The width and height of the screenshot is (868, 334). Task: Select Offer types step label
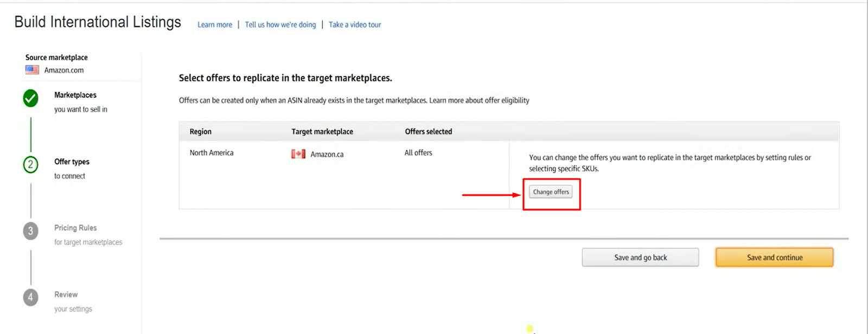(x=72, y=162)
